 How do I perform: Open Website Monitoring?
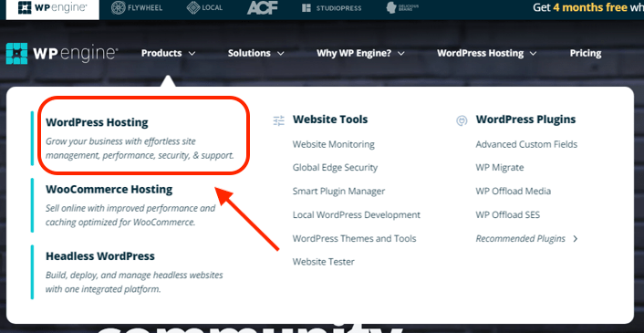(x=334, y=144)
